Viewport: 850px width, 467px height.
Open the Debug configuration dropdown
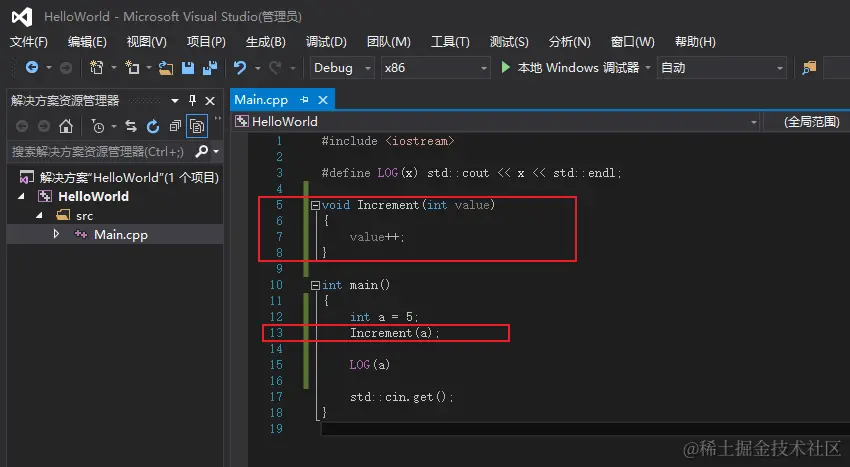[x=368, y=68]
